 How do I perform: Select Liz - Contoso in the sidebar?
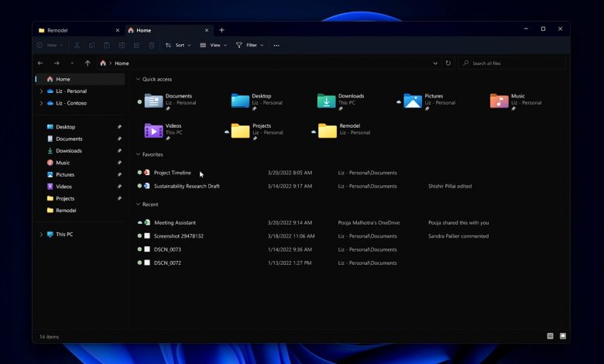(x=70, y=103)
